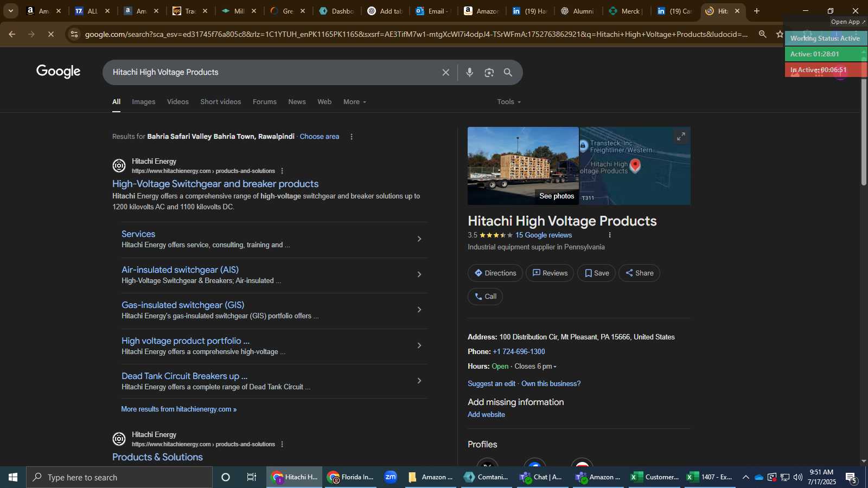The width and height of the screenshot is (868, 488).
Task: Open Search by image camera icon
Action: 489,73
